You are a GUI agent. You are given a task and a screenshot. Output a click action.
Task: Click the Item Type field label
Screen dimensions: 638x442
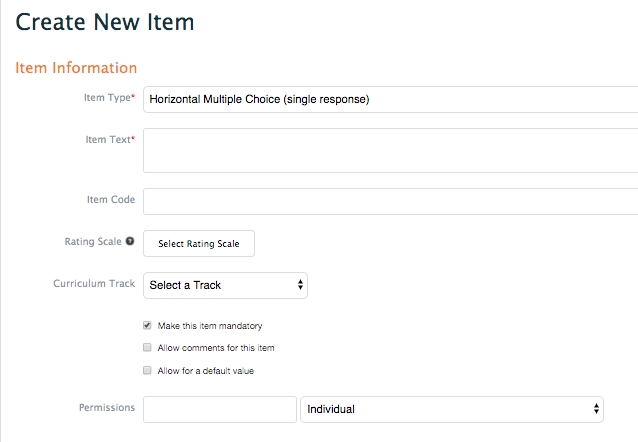coord(108,98)
